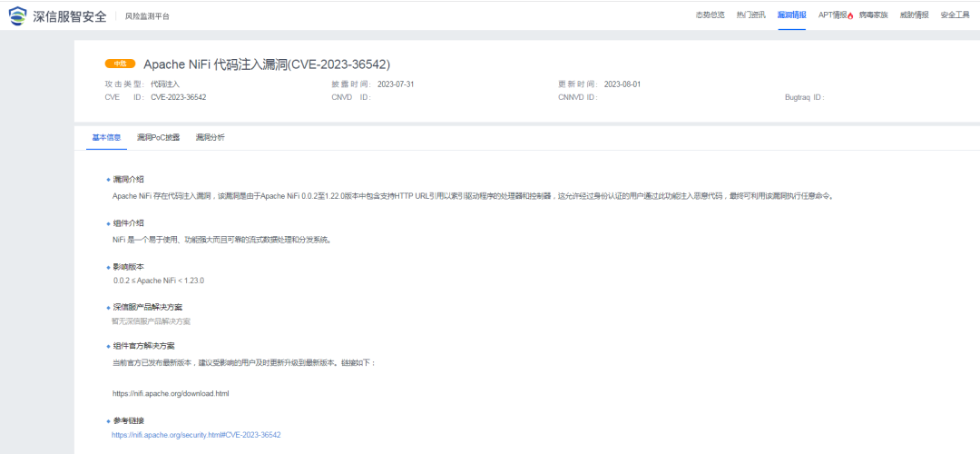The height and width of the screenshot is (454, 980).
Task: Click the 组件官方解决方案 section heading
Action: click(143, 346)
